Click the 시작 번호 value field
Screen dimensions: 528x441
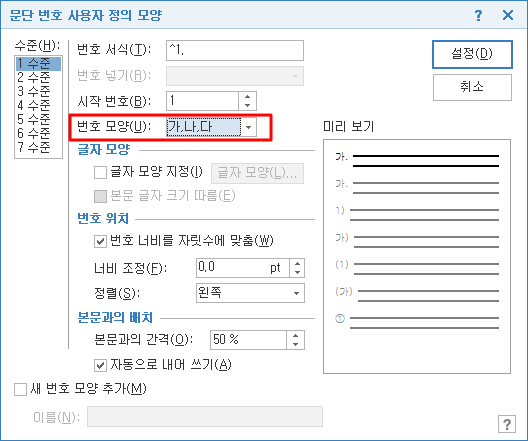coord(202,101)
